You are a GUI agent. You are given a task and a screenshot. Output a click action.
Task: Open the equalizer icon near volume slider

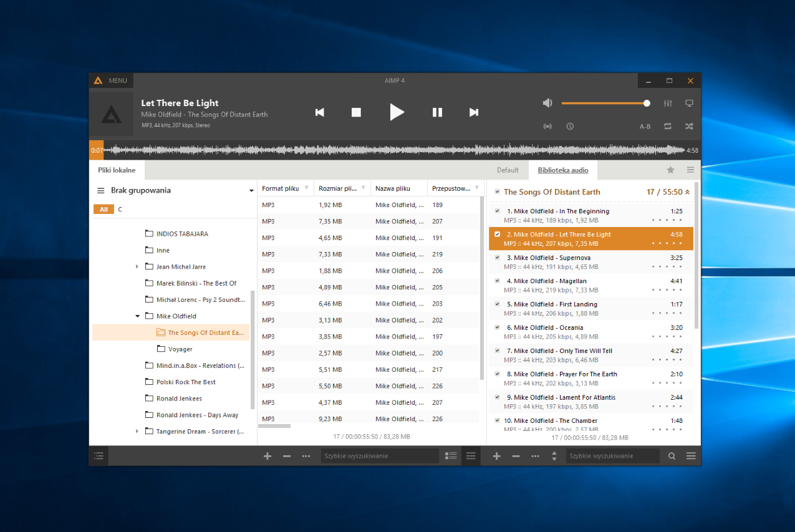tap(668, 103)
